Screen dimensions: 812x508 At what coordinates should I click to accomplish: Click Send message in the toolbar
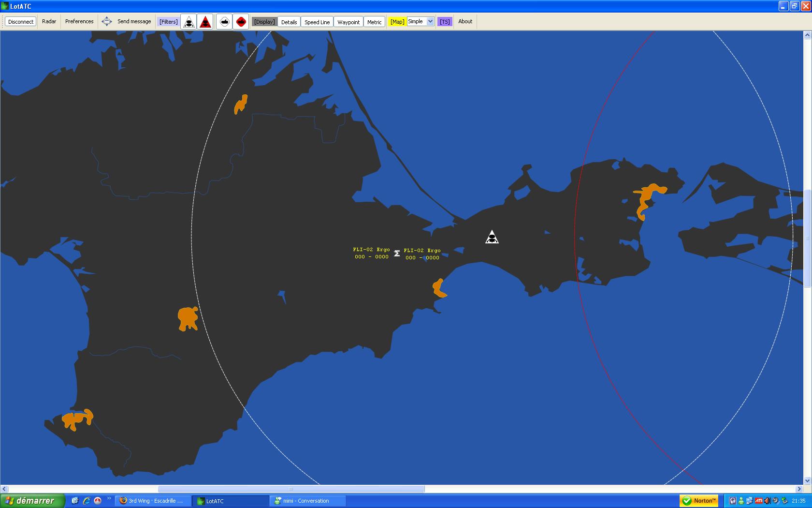tap(134, 21)
